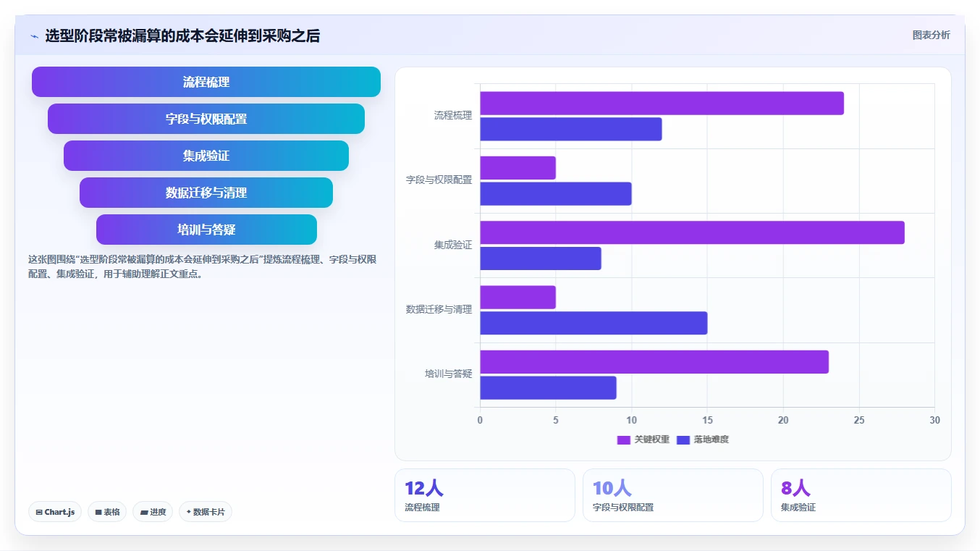Click the 数据卡片 tag chip

point(206,512)
